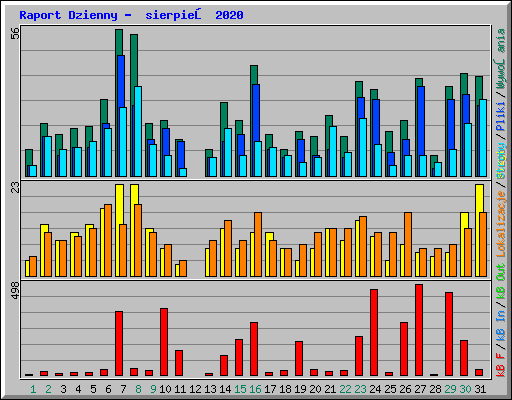Click green day label 23 on the x-axis
Image resolution: width=512 pixels, height=400 pixels.
pyautogui.click(x=360, y=389)
